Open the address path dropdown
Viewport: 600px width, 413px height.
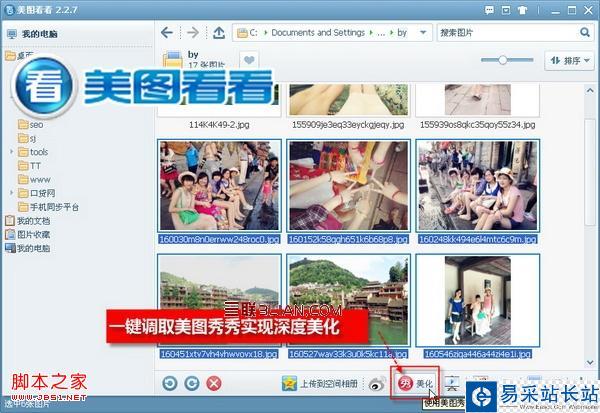click(x=423, y=33)
